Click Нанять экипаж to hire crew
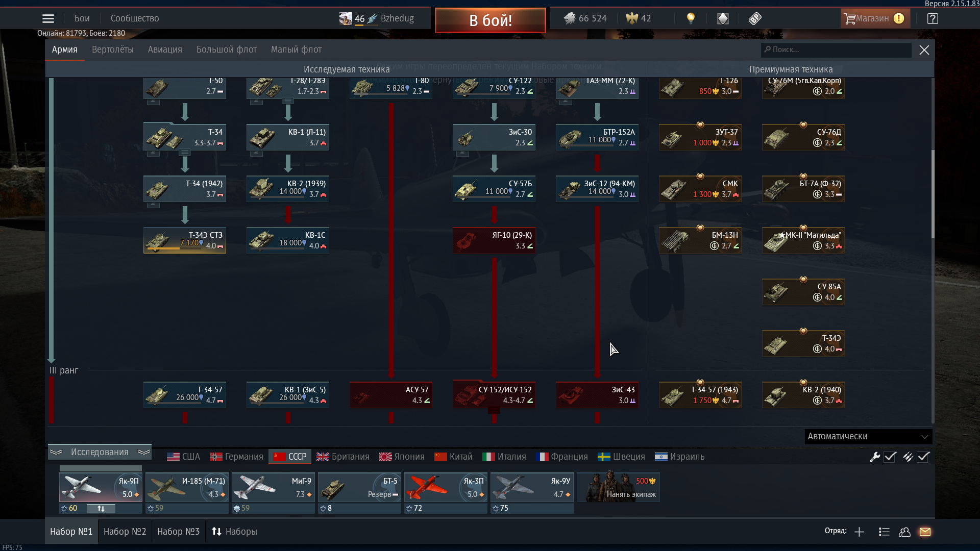Screen dimensions: 980x551 tap(618, 487)
